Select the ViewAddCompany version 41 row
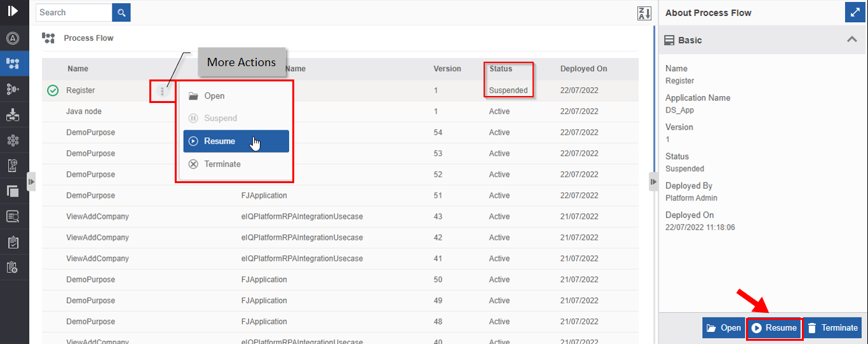The width and height of the screenshot is (868, 344). coord(340,259)
